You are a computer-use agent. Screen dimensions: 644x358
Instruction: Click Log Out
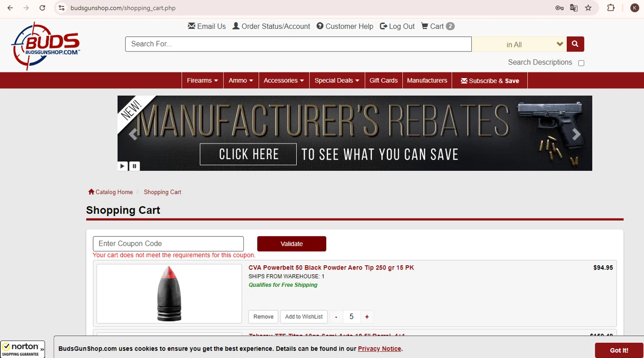pos(397,26)
